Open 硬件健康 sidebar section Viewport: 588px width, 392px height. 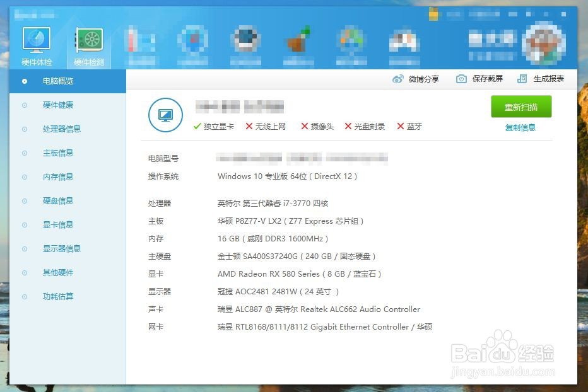point(68,105)
